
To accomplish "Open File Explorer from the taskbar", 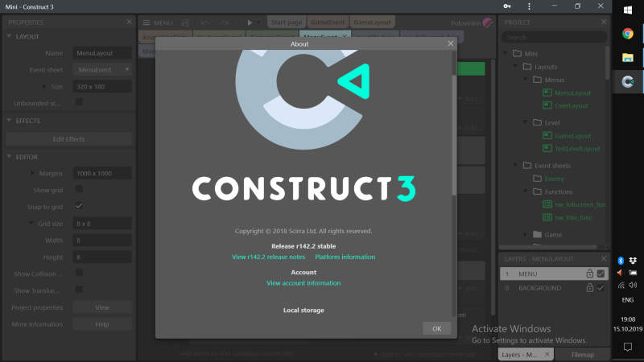I will [628, 57].
